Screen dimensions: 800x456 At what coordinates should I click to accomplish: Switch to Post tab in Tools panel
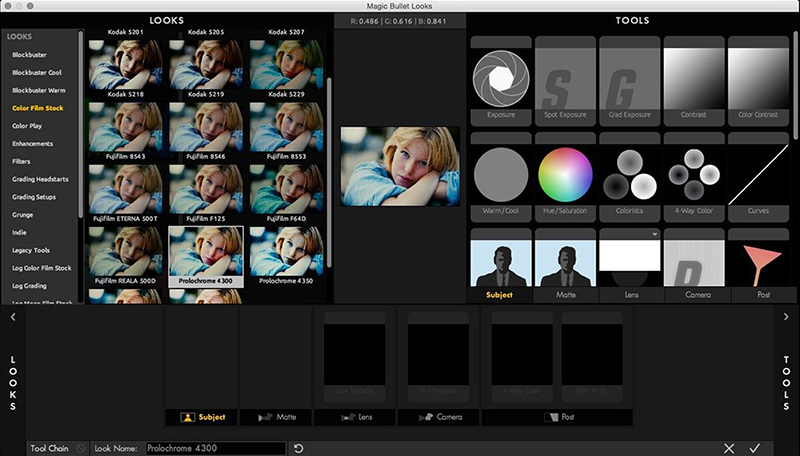click(764, 295)
